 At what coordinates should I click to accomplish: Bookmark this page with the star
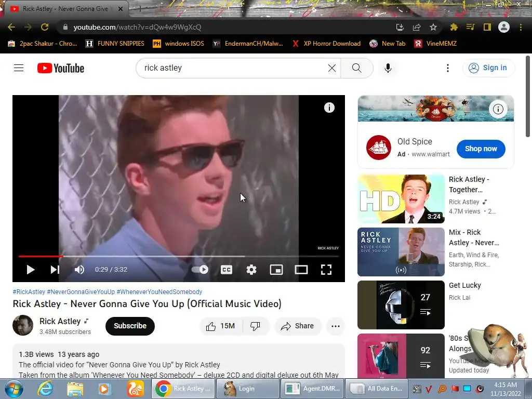pyautogui.click(x=433, y=27)
